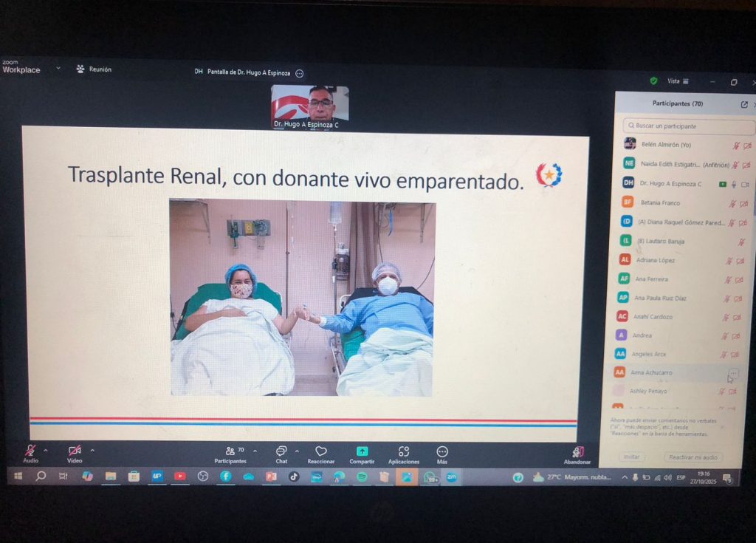Click the Invitar button
Image resolution: width=756 pixels, height=543 pixels.
tap(631, 457)
